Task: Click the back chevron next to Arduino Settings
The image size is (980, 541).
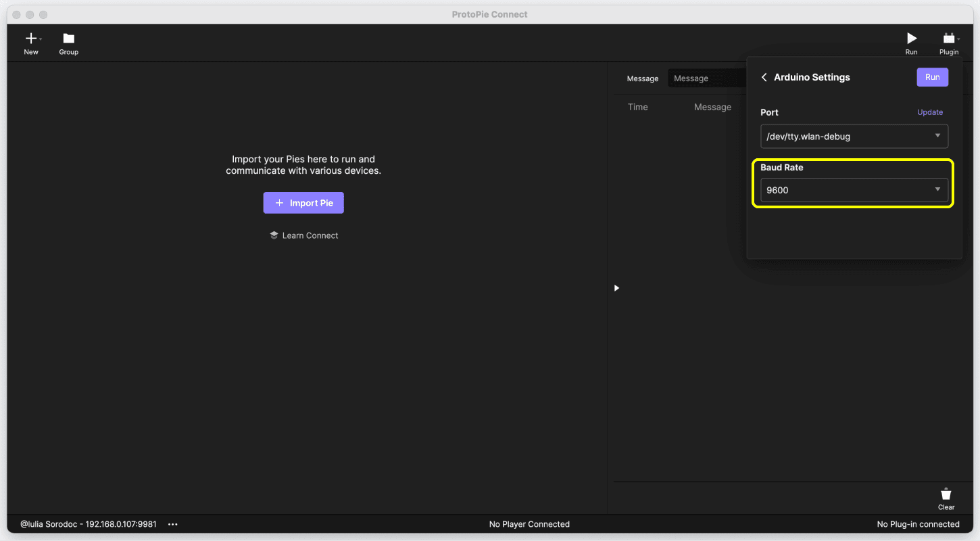Action: [764, 77]
